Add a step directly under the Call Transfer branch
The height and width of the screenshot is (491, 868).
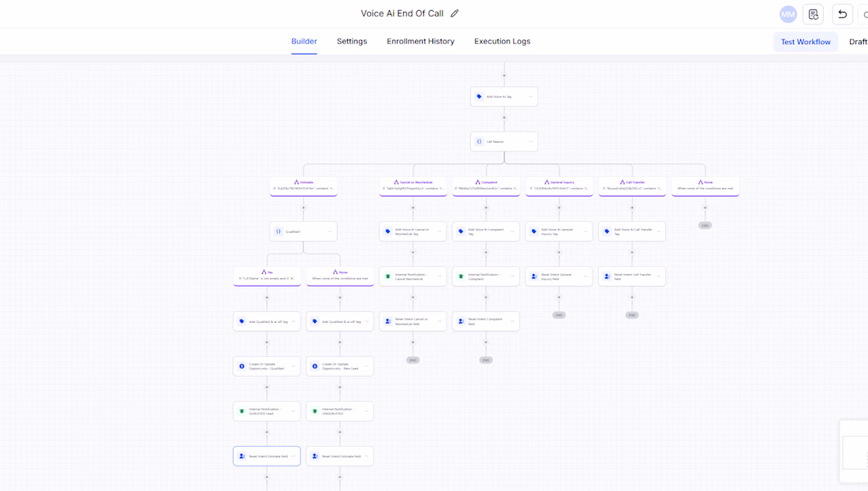pyautogui.click(x=632, y=208)
